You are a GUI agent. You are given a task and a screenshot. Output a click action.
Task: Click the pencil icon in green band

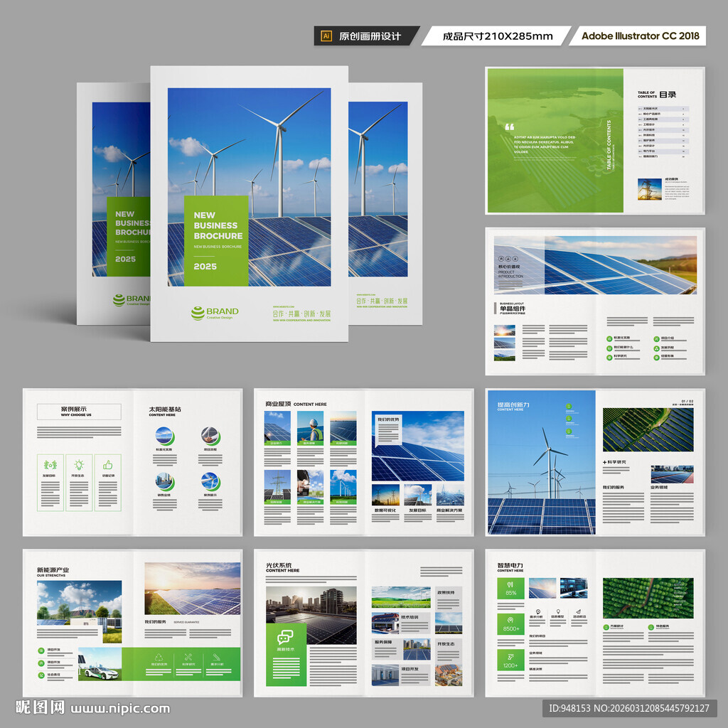point(216,658)
